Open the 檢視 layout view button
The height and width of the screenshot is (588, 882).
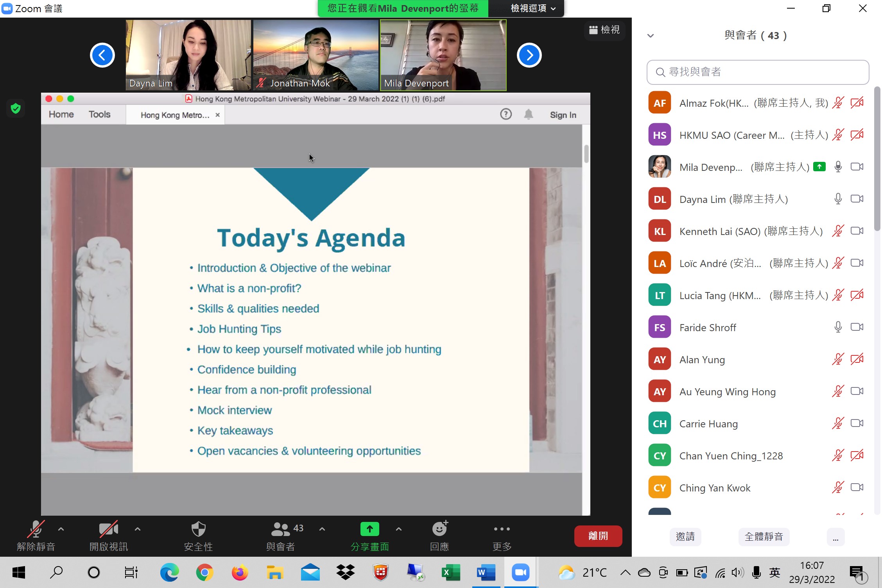(604, 30)
